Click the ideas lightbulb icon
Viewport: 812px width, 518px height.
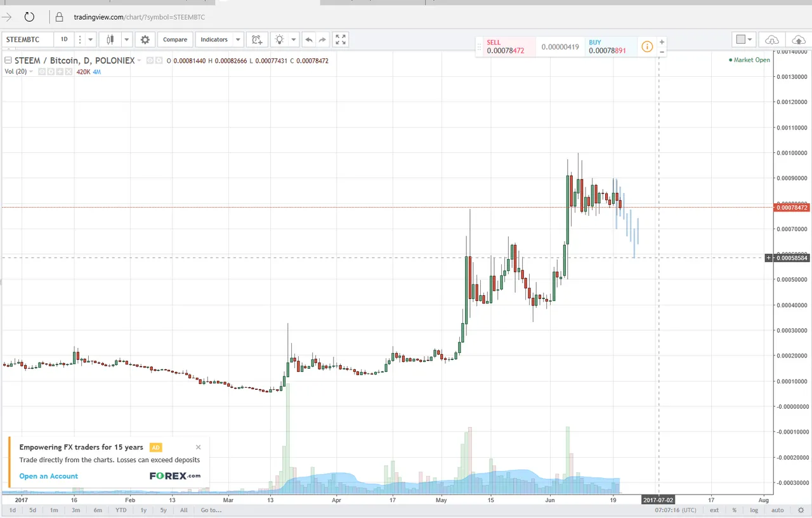tap(279, 39)
